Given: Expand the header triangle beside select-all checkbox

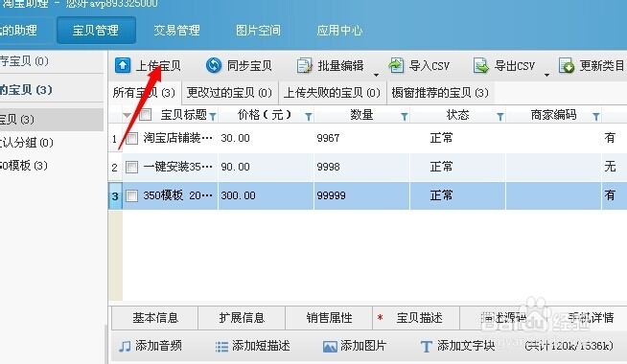Looking at the screenshot, I should click(x=128, y=116).
